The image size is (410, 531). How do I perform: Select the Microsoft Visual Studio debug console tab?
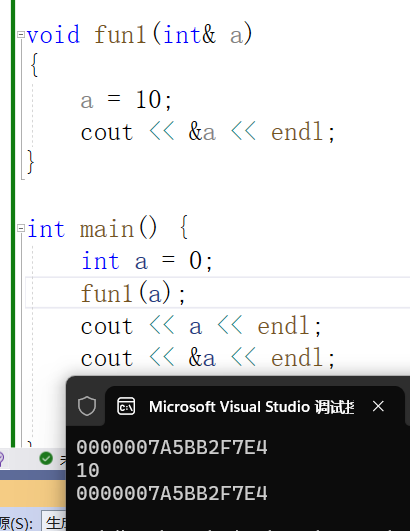[255, 406]
